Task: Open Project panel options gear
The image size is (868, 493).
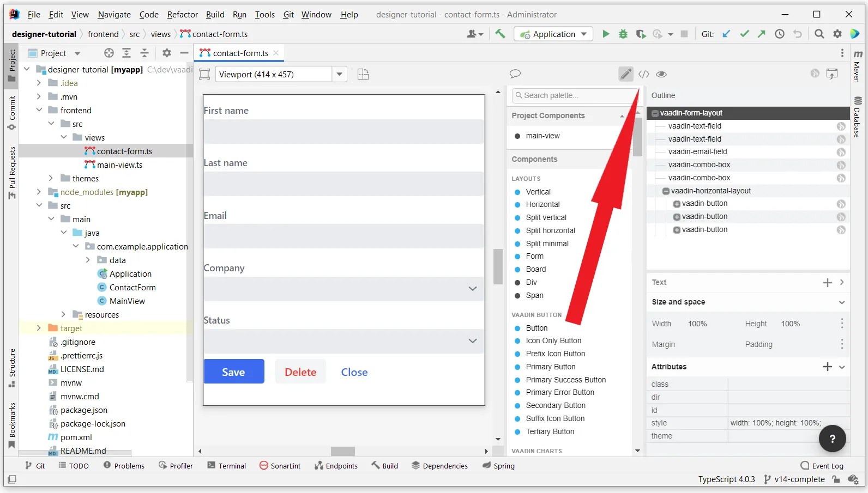Action: (x=167, y=53)
